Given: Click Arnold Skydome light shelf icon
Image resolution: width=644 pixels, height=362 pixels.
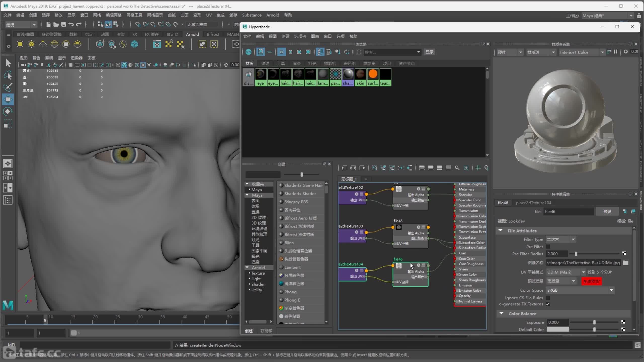Looking at the screenshot, I should tap(54, 44).
